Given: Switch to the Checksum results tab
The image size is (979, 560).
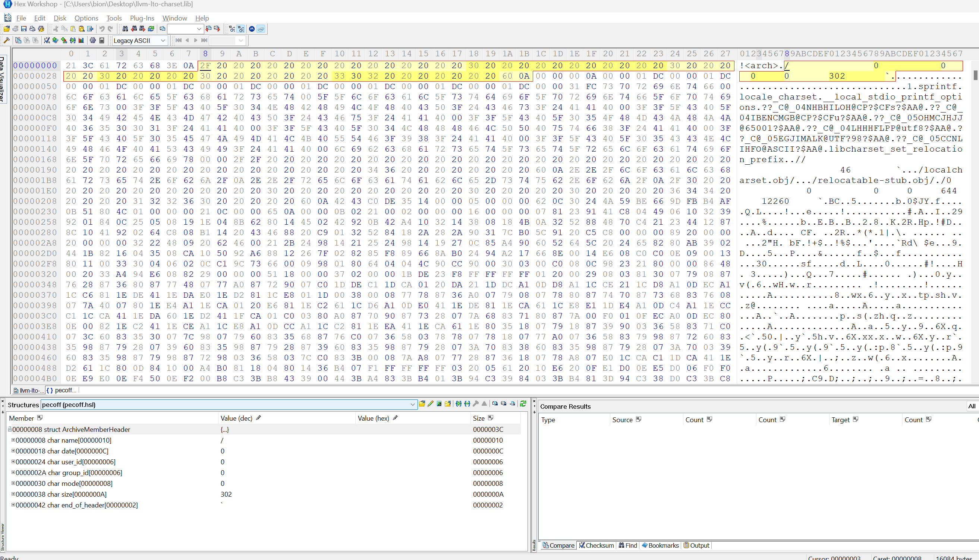Looking at the screenshot, I should [596, 545].
